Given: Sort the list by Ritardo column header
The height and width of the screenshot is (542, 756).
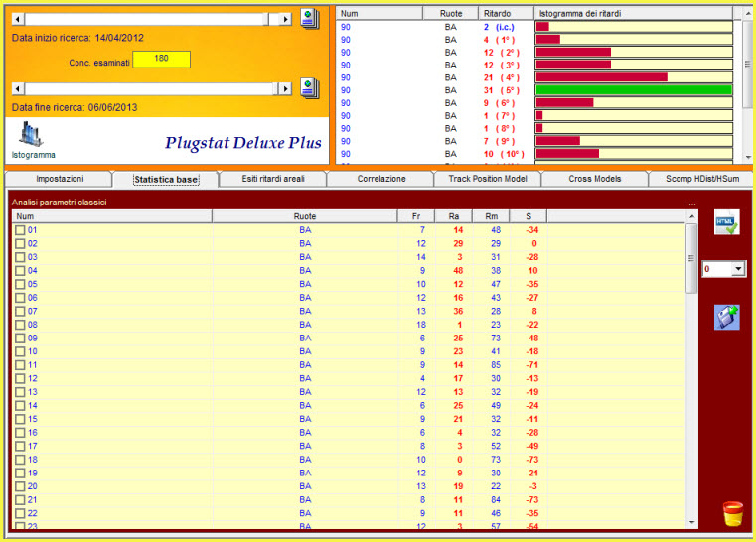Looking at the screenshot, I should (x=502, y=13).
